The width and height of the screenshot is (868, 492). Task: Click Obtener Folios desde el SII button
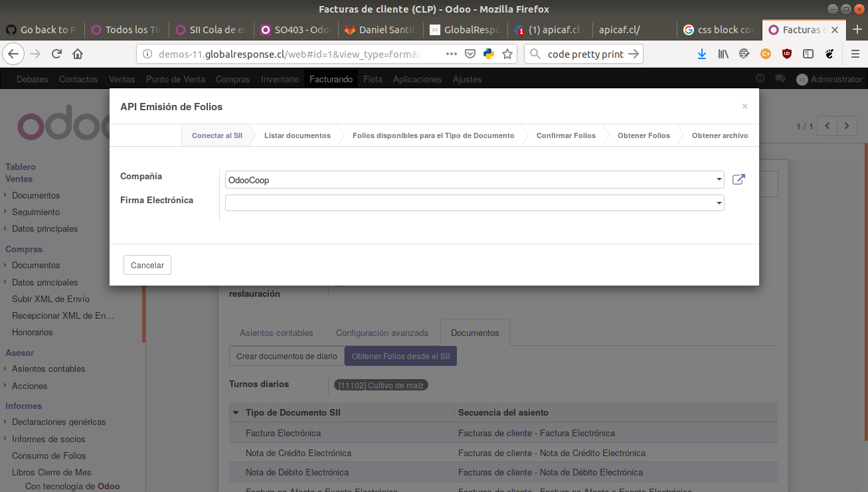400,356
